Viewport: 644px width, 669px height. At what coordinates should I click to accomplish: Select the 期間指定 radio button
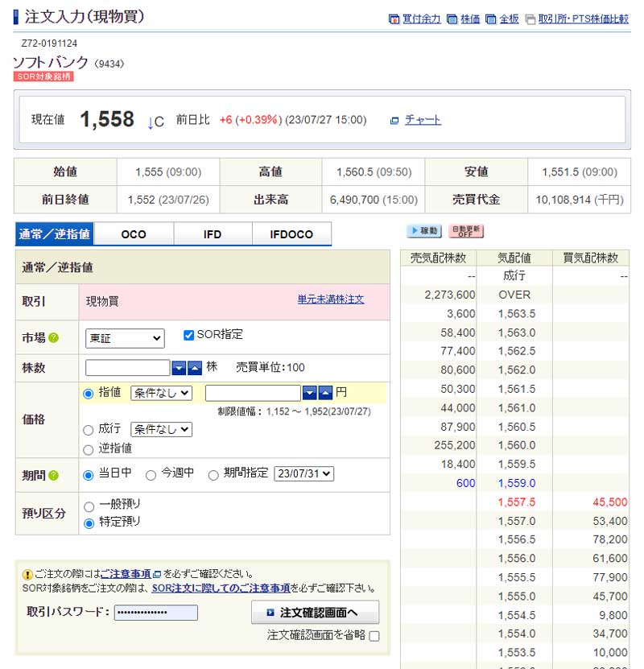coord(213,475)
